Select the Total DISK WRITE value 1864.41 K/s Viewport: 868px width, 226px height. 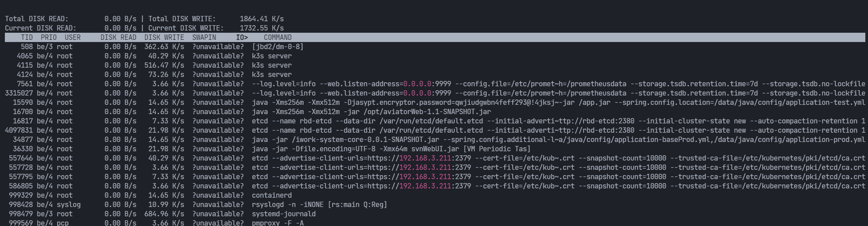(x=262, y=19)
